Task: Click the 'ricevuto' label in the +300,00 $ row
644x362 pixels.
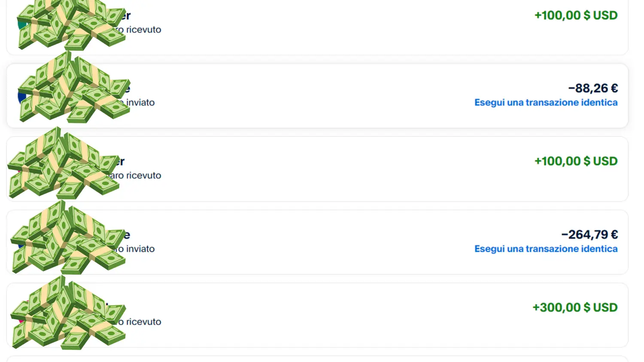Action: click(x=143, y=322)
